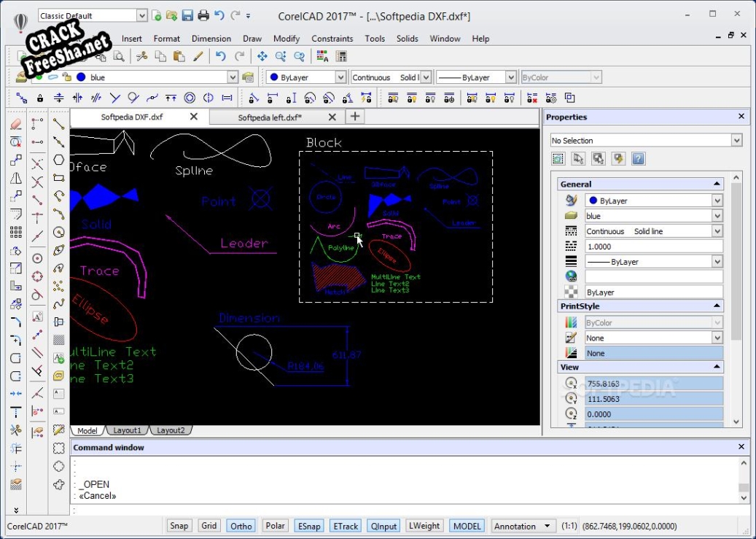
Task: Select the Cut scissors icon
Action: 142,56
